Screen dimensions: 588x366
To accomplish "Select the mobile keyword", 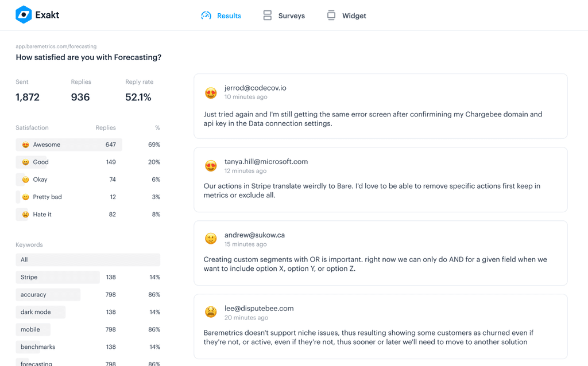I will (x=88, y=329).
